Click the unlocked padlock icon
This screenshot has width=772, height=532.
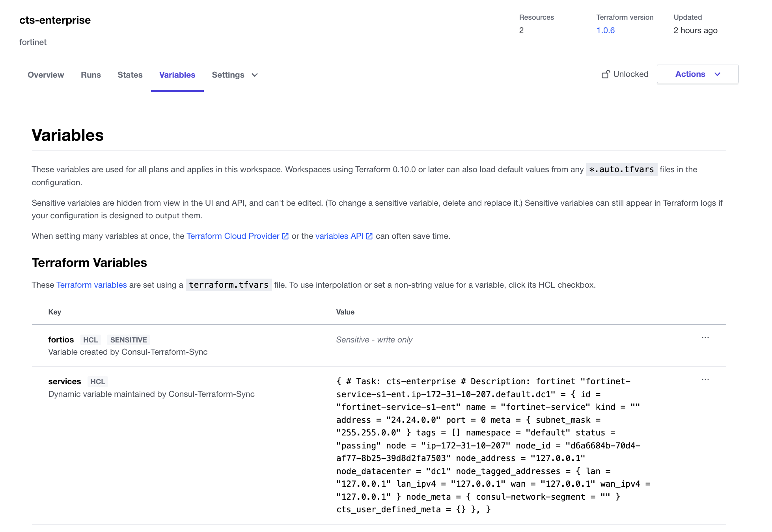coord(605,74)
